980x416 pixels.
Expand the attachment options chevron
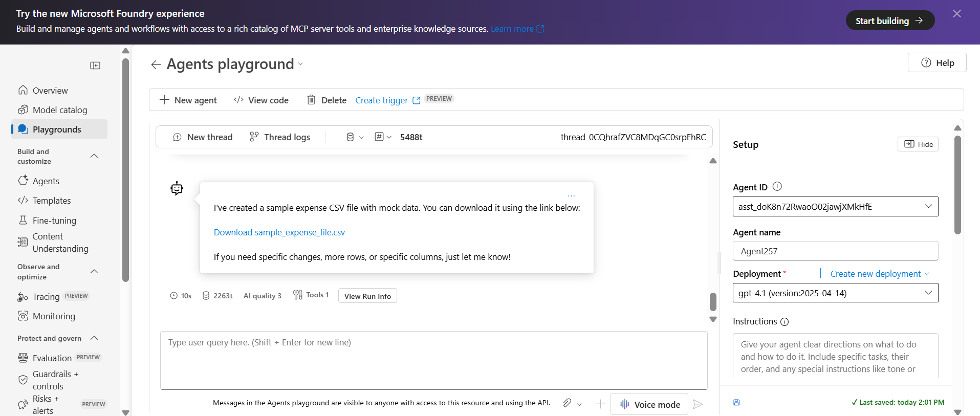pyautogui.click(x=579, y=404)
